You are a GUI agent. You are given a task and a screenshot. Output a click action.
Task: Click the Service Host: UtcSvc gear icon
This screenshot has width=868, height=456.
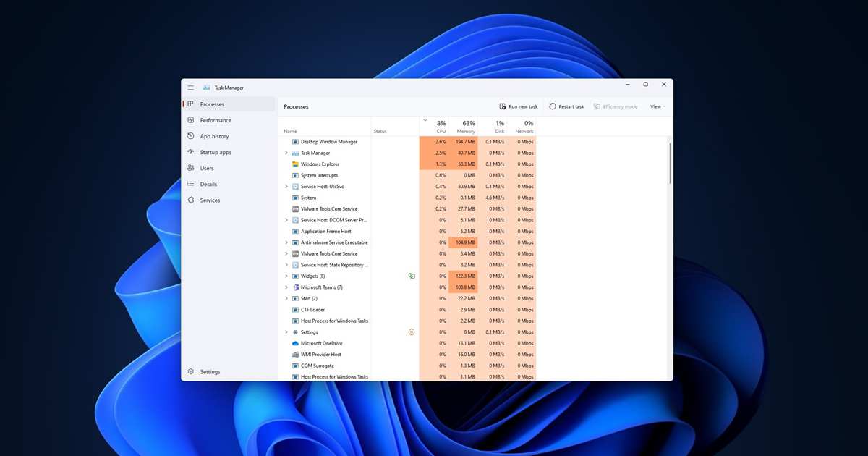pyautogui.click(x=295, y=187)
